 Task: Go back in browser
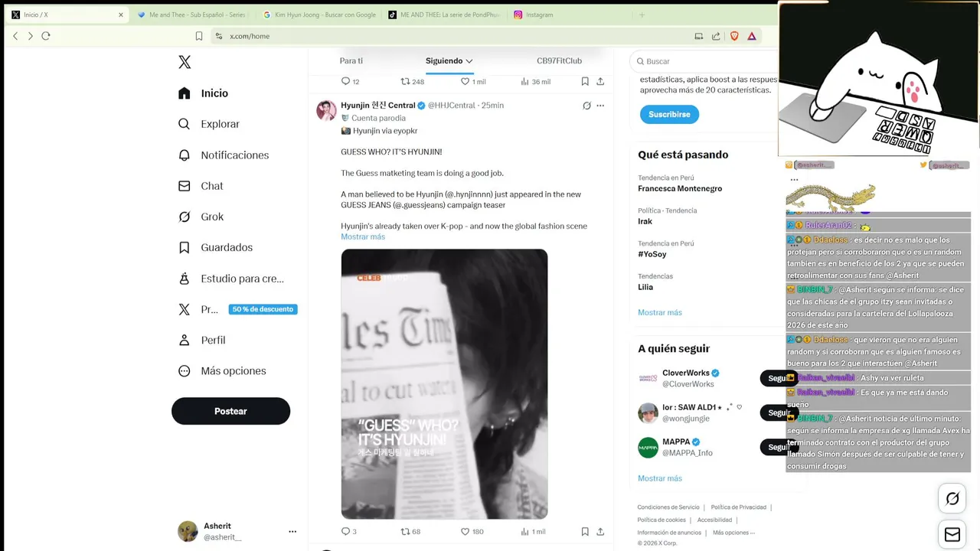coord(15,36)
